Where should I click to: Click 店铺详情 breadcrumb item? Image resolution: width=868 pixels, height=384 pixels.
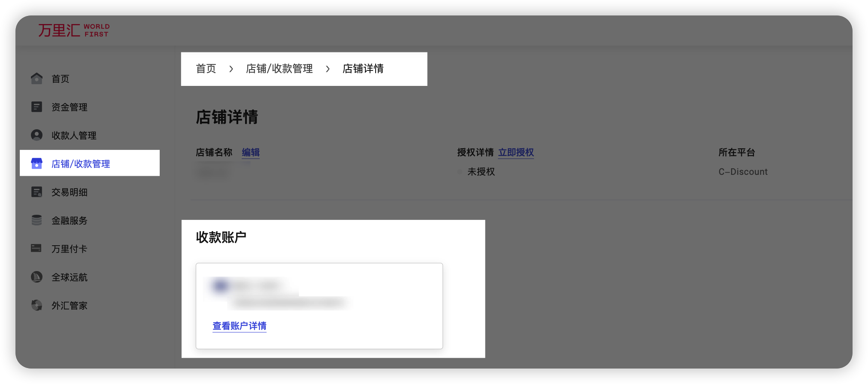click(x=363, y=69)
